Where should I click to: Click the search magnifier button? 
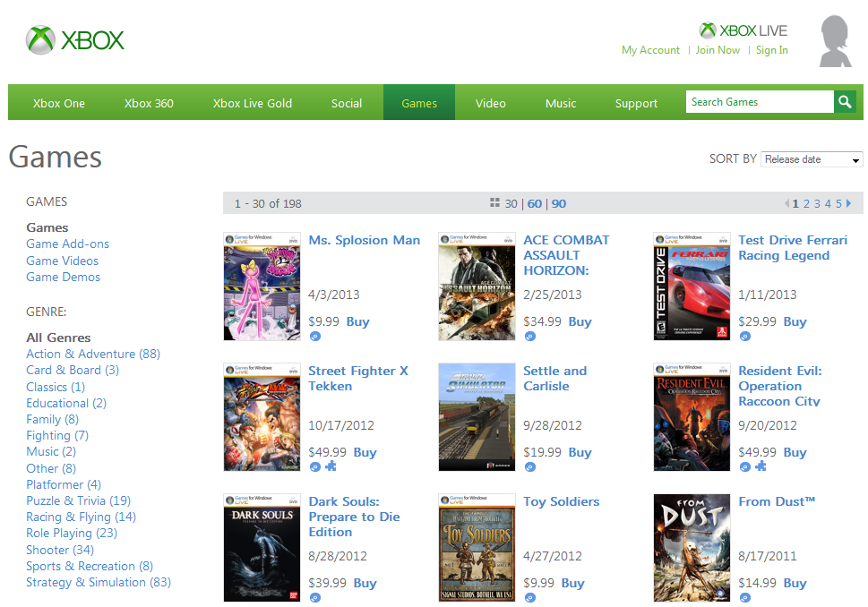coord(845,102)
